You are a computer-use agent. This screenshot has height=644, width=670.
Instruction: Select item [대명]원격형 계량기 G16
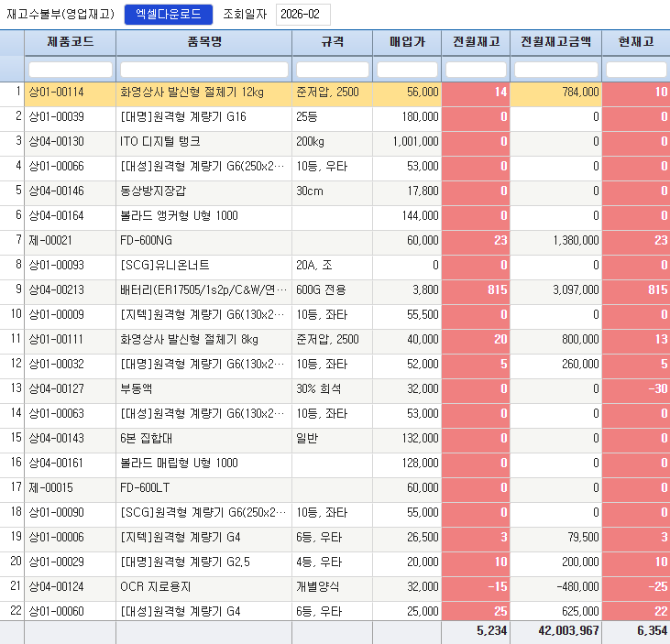coord(183,117)
